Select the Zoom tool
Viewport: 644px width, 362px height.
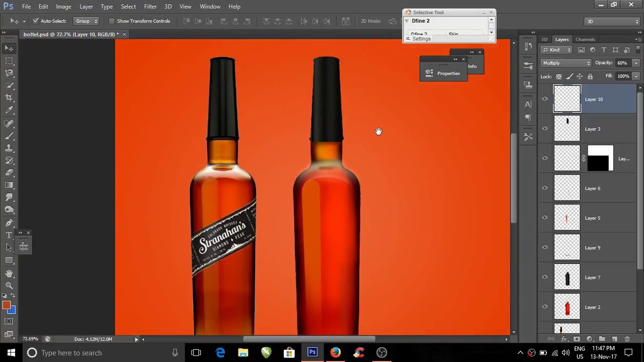point(9,285)
